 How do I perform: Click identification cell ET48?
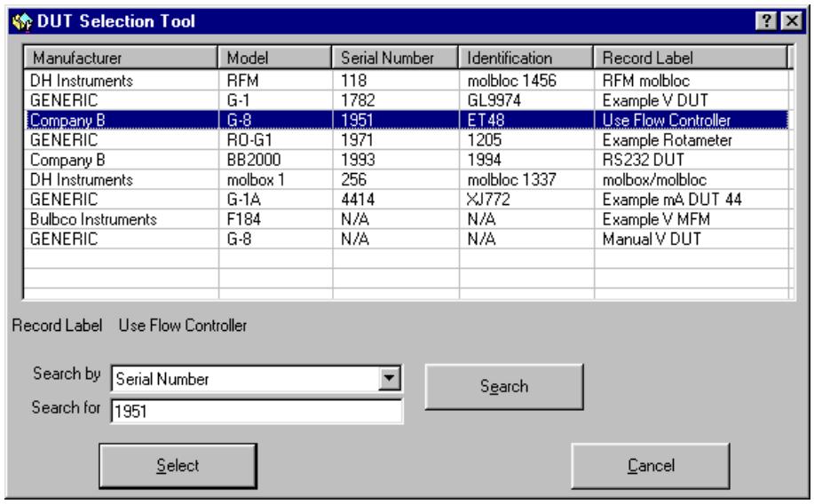click(x=526, y=120)
